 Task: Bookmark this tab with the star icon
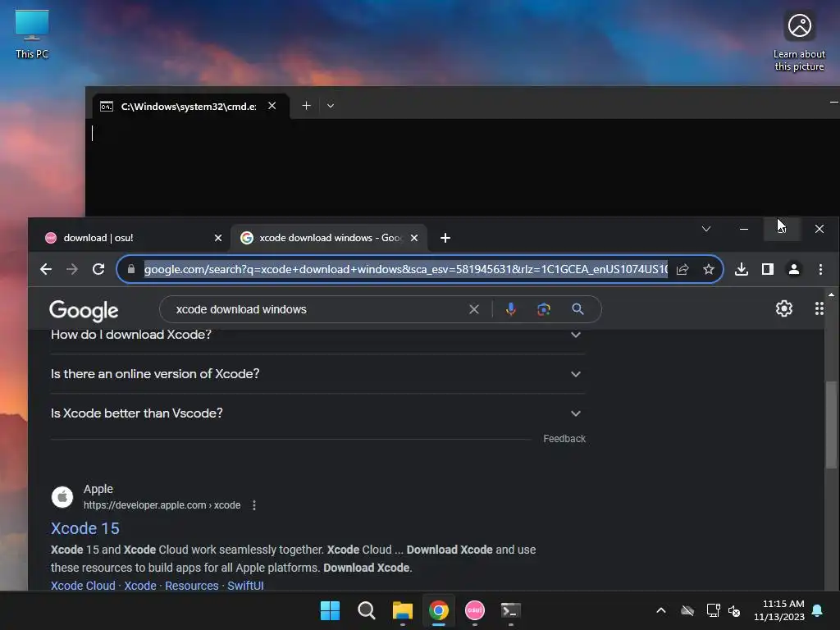pos(709,269)
